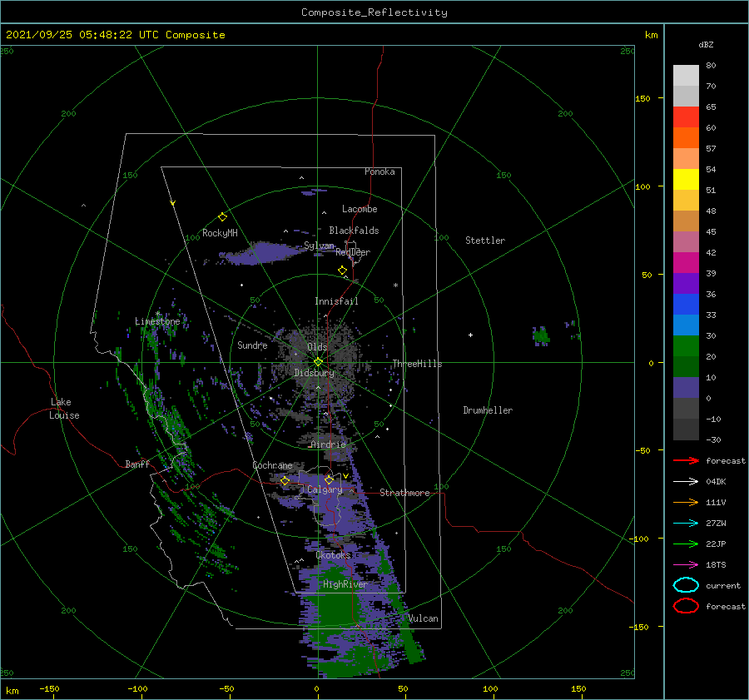Viewport: 749px width, 700px height.
Task: Click the yellow diamond marker above Calgary label
Action: 329,479
